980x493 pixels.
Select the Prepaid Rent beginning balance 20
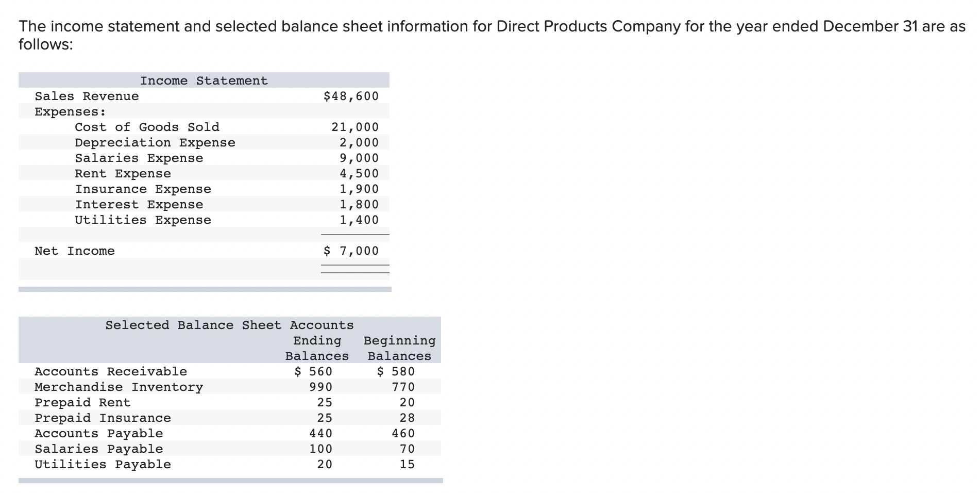point(408,402)
